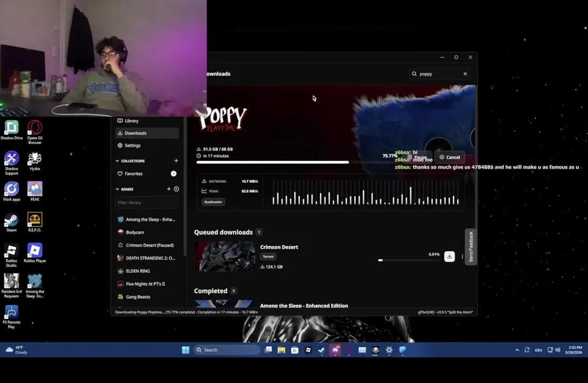Click the search field containing poppy
Viewport: 588px width, 383px height.
click(439, 74)
